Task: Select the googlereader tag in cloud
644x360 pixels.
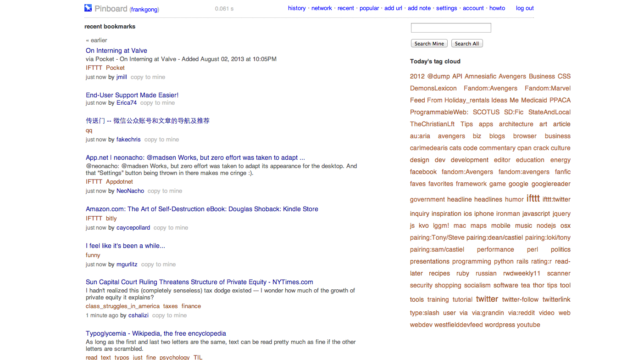Action: tap(551, 184)
